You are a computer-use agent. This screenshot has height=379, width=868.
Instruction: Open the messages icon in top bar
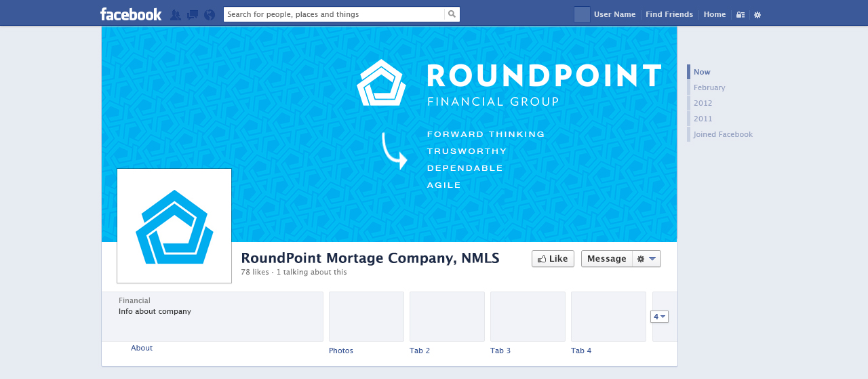click(193, 15)
